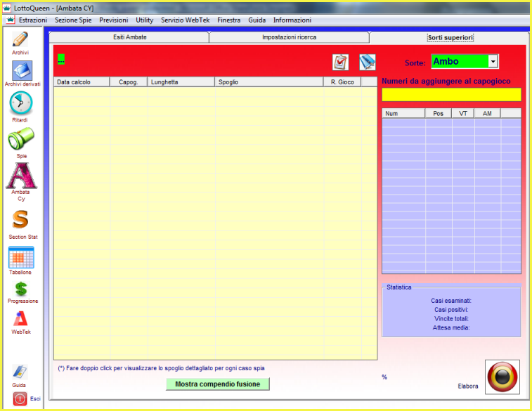Click the Sorte: label
This screenshot has height=411, width=532.
[x=415, y=63]
